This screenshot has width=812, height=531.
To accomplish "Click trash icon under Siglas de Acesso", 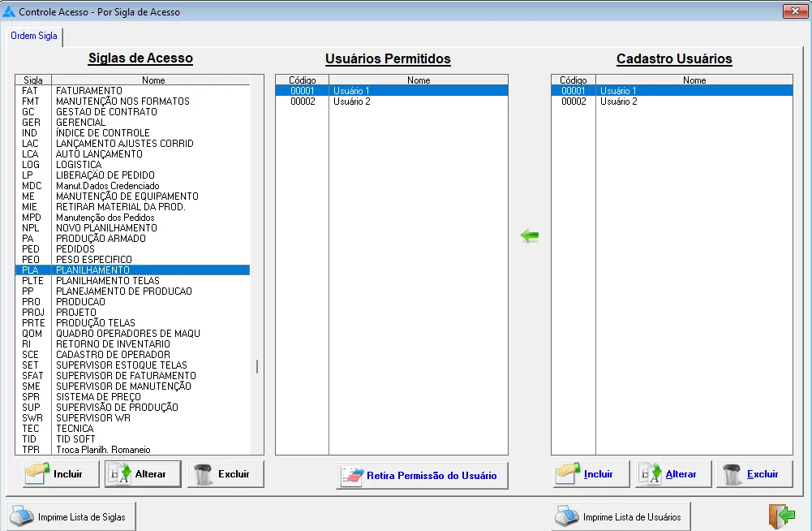I will coord(204,474).
